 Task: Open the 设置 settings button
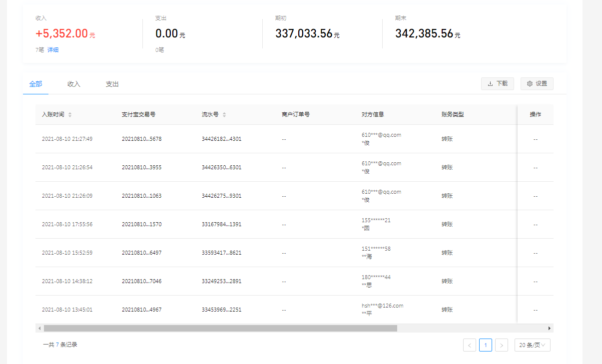click(x=537, y=84)
